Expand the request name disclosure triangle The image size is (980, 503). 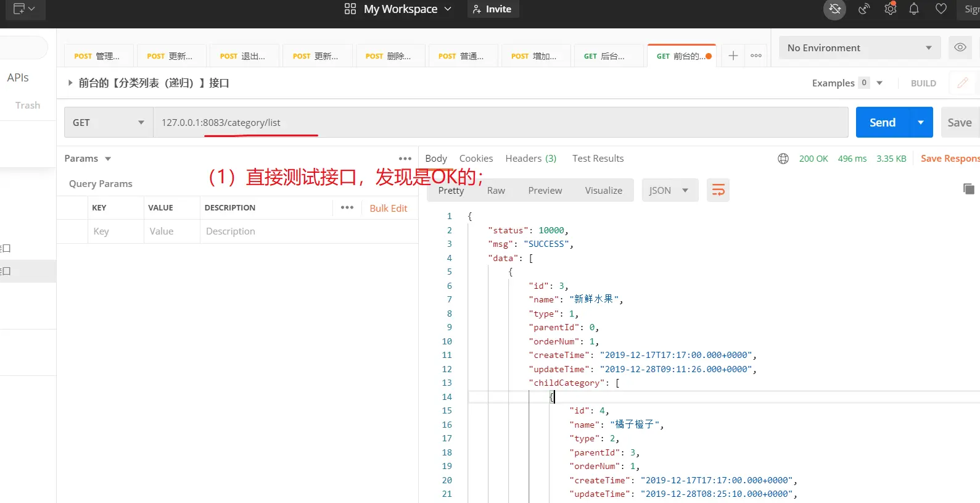tap(70, 83)
